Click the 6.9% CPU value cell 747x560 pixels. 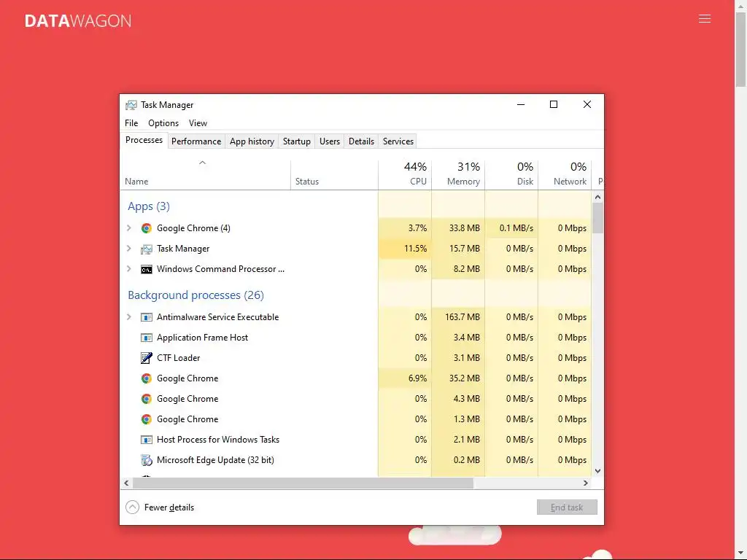(405, 378)
